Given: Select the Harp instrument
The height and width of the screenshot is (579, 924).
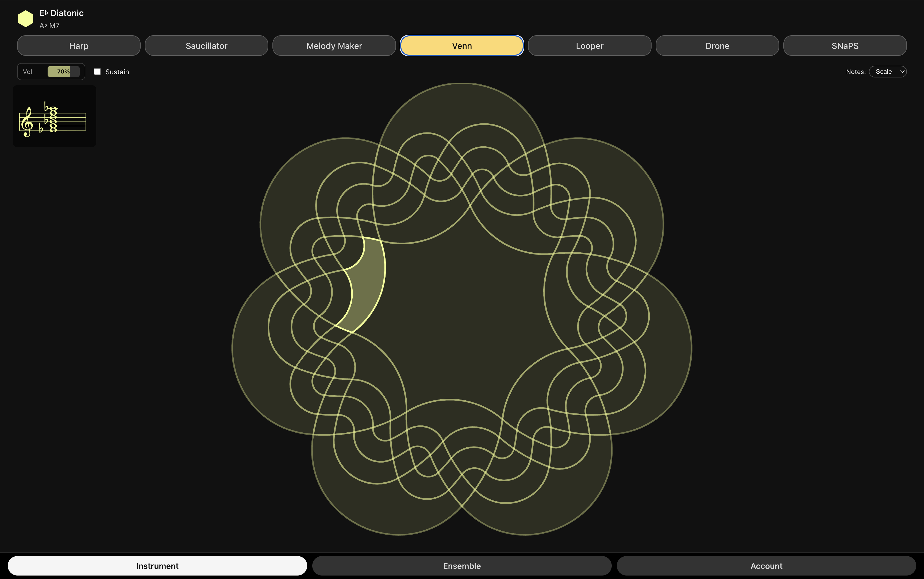Looking at the screenshot, I should 79,46.
